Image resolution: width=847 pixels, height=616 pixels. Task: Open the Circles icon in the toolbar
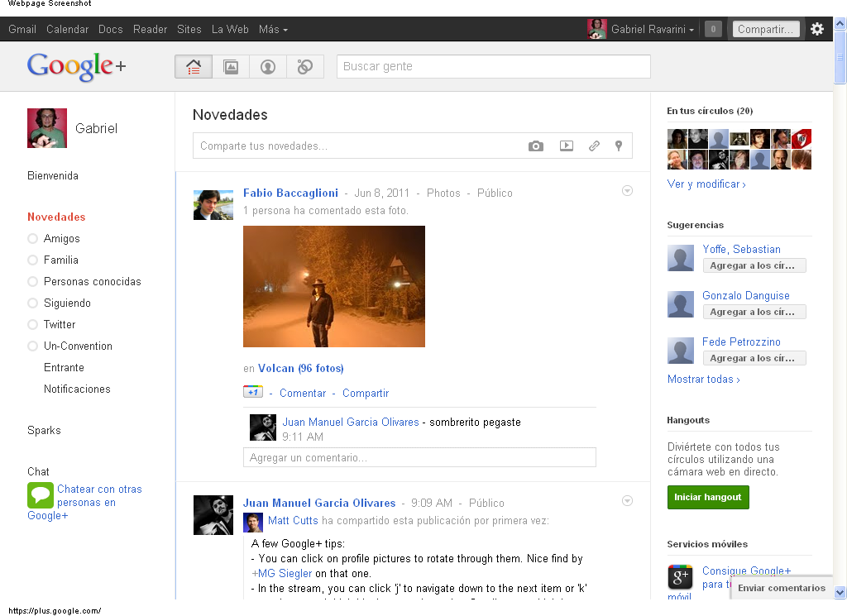tap(305, 67)
